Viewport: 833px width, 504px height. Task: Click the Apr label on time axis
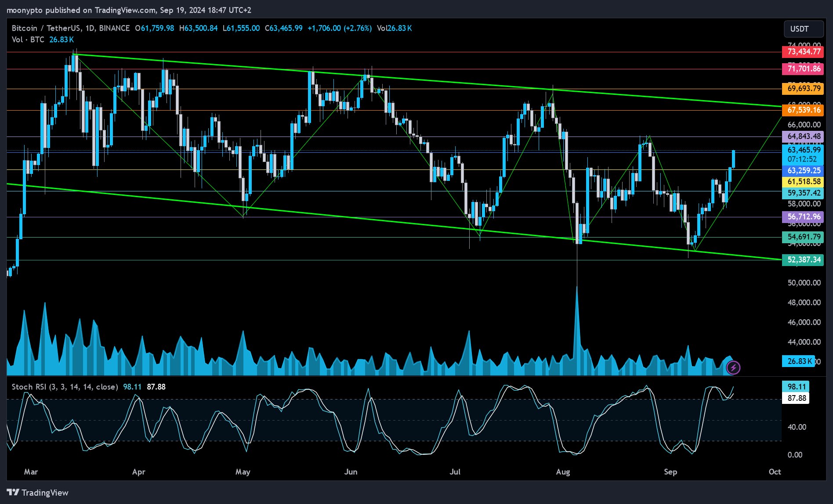[138, 472]
